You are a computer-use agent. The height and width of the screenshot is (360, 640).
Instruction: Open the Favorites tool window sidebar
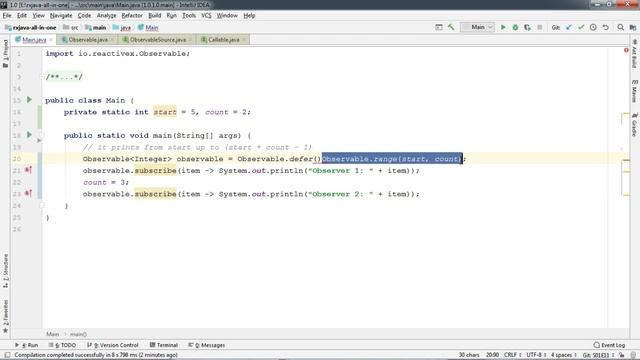pyautogui.click(x=5, y=316)
